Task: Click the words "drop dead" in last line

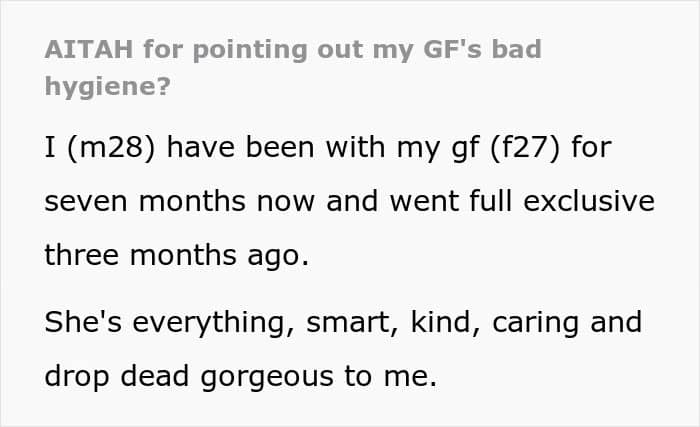Action: click(x=117, y=377)
